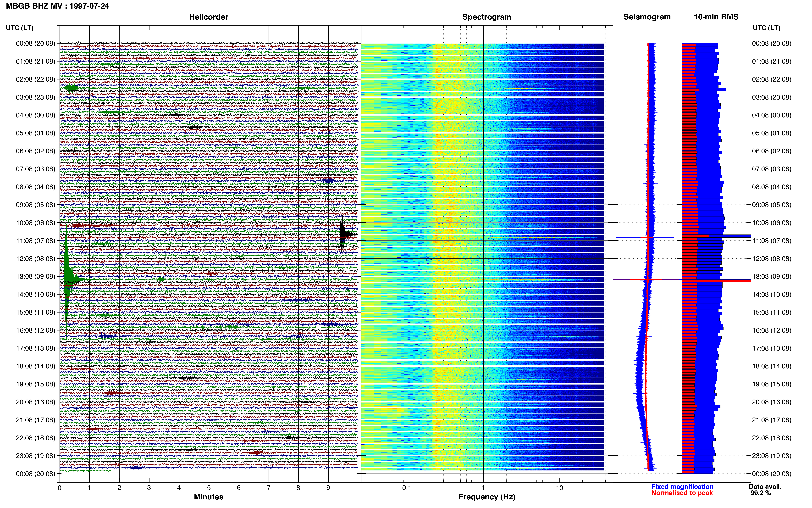Click the title 'MBGB BHZ MV : 1997-07-24'
Image resolution: width=812 pixels, height=508 pixels.
(x=57, y=6)
